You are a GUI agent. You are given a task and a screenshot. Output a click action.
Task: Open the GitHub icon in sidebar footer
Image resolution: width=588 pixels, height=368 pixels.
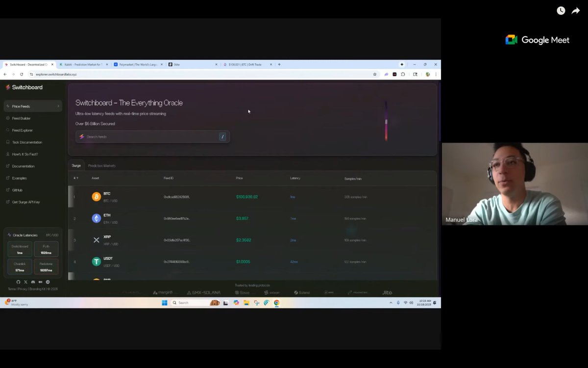(19, 282)
